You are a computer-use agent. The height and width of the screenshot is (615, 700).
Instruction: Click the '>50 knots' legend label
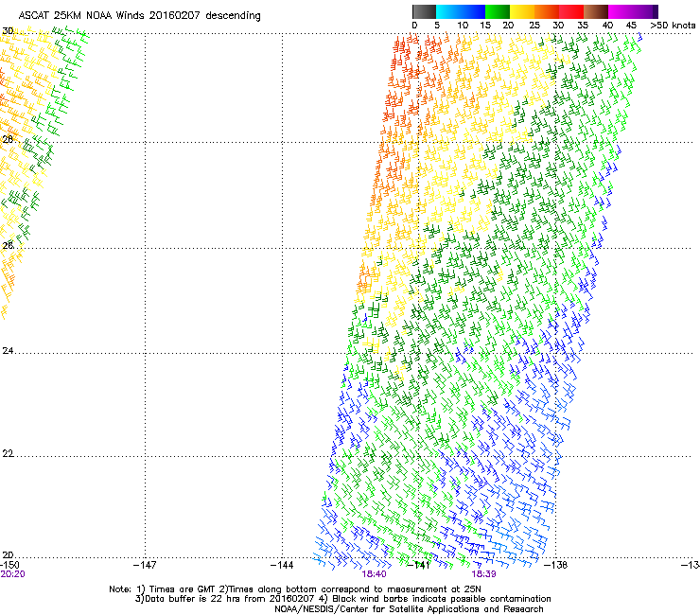click(x=673, y=26)
